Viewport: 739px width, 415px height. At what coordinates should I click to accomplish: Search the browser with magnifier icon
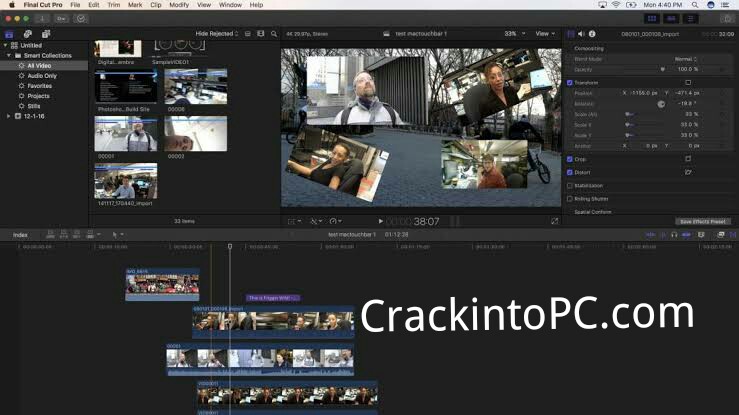coord(274,34)
